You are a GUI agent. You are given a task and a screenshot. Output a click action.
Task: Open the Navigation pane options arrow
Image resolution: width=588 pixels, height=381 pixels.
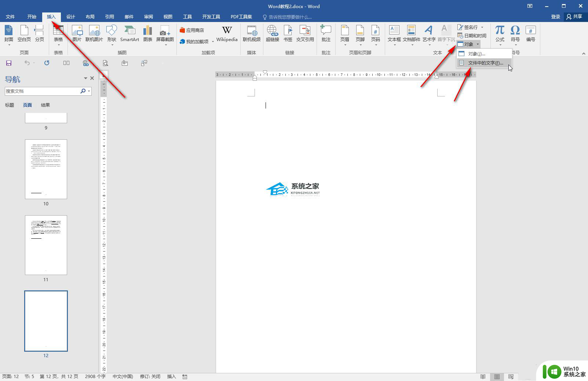point(85,78)
